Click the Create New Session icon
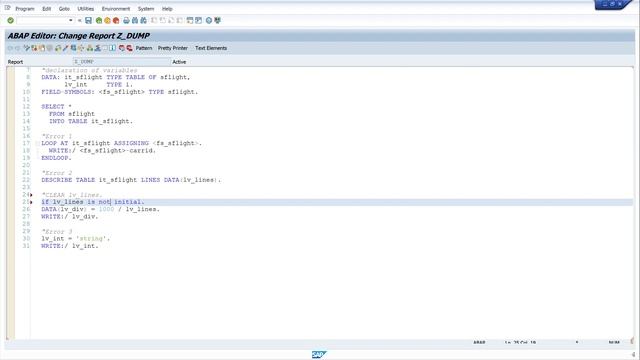640x360 pixels. (190, 20)
